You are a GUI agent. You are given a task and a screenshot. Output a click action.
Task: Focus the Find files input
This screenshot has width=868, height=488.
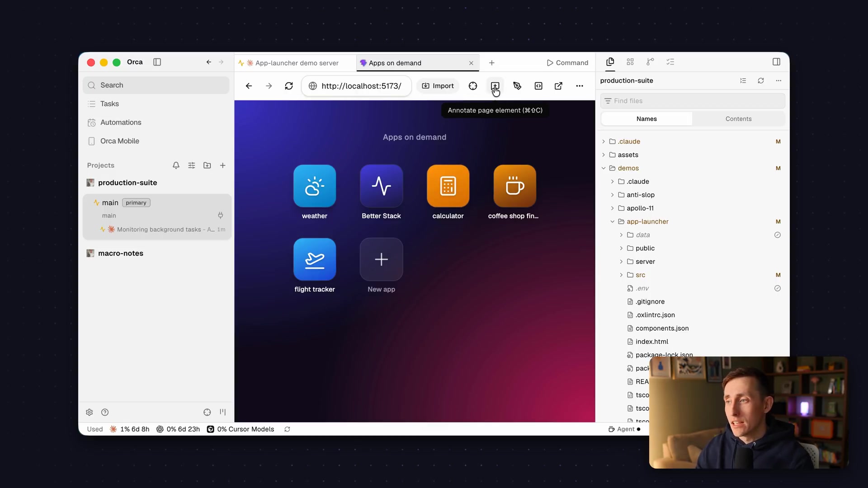click(x=693, y=101)
